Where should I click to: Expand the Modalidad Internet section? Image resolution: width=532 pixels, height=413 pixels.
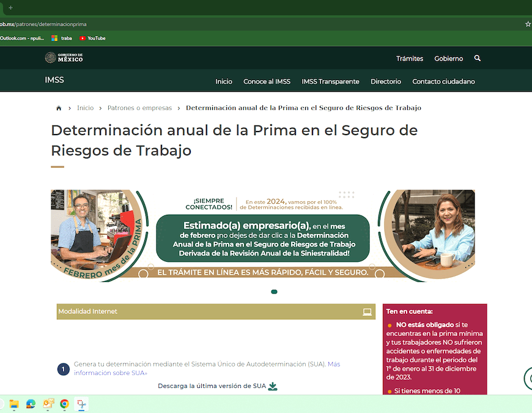coord(215,311)
